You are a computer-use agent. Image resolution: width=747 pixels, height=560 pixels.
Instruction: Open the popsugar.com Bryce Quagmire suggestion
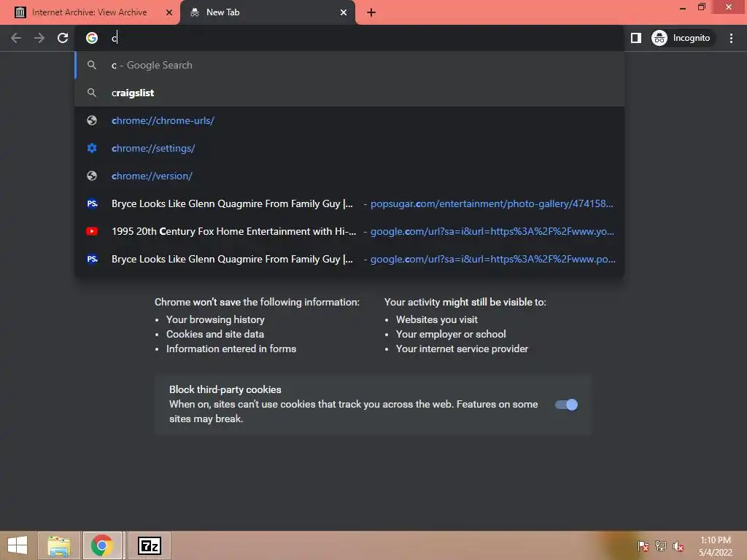point(349,204)
